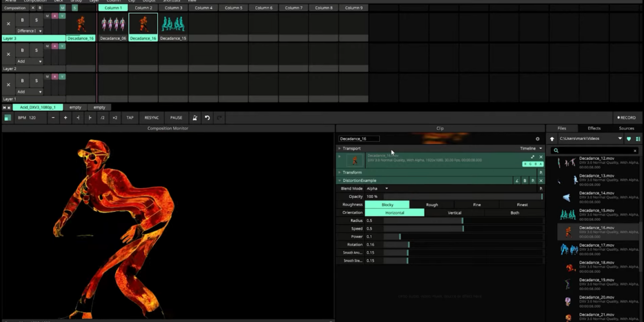
Task: Click the undo arrow icon
Action: point(207,118)
